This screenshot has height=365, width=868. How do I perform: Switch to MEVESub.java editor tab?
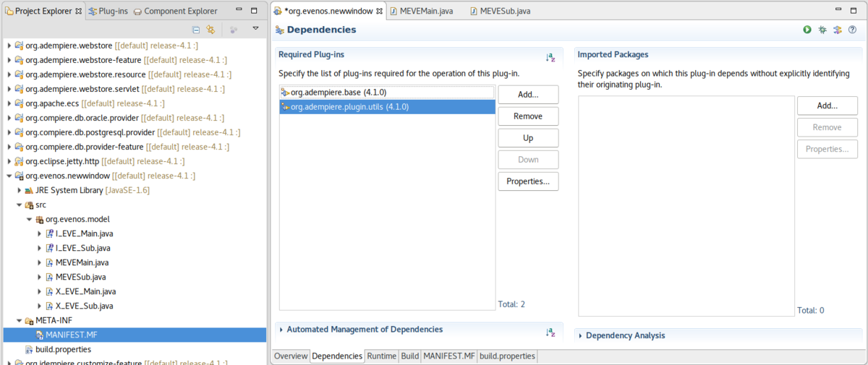(504, 11)
